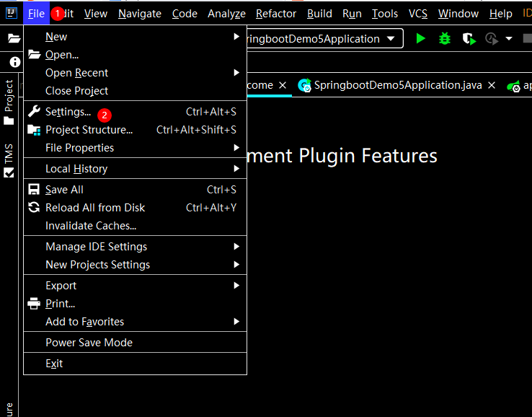532x417 pixels.
Task: Click the TMS checkbox icon in sidebar
Action: [9, 172]
